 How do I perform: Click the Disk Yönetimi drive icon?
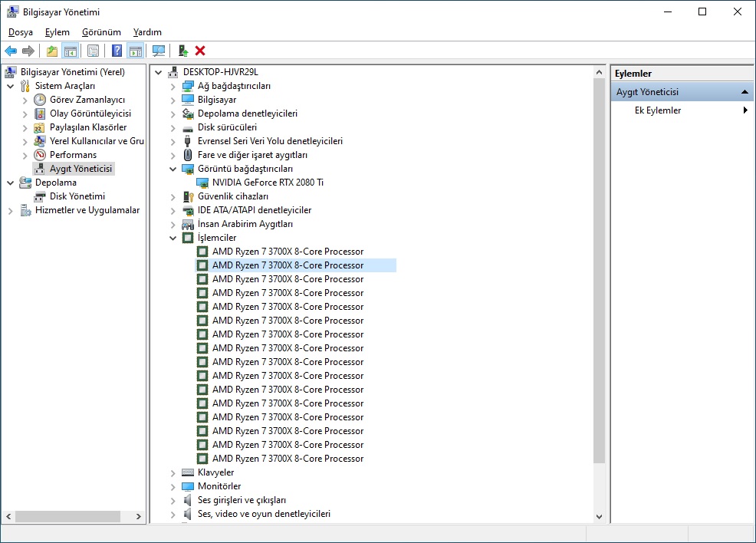(x=40, y=196)
